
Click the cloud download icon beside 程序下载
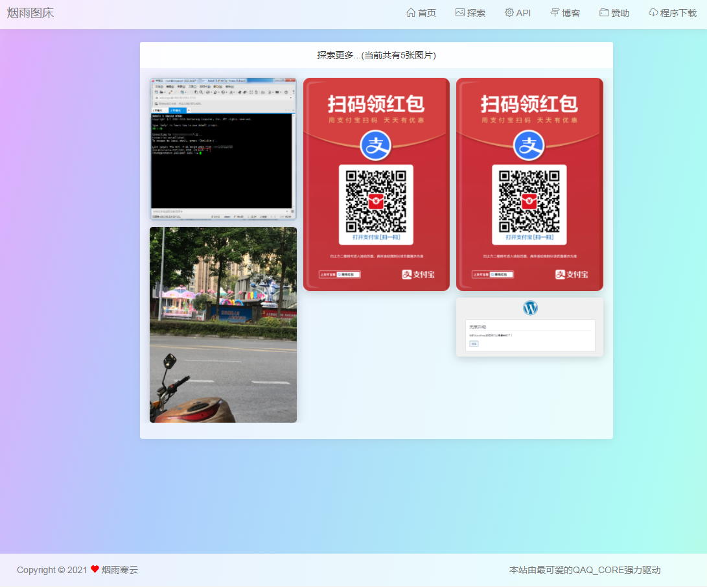pyautogui.click(x=653, y=12)
